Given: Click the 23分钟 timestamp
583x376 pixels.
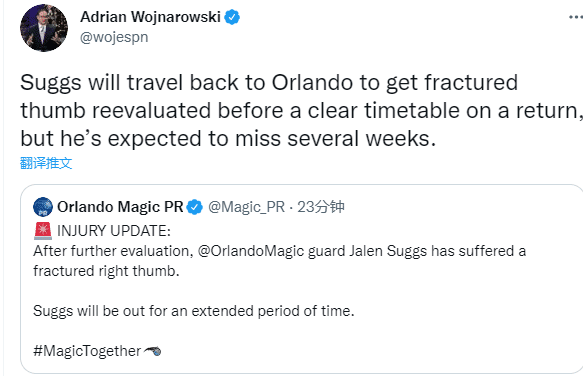Looking at the screenshot, I should point(321,207).
